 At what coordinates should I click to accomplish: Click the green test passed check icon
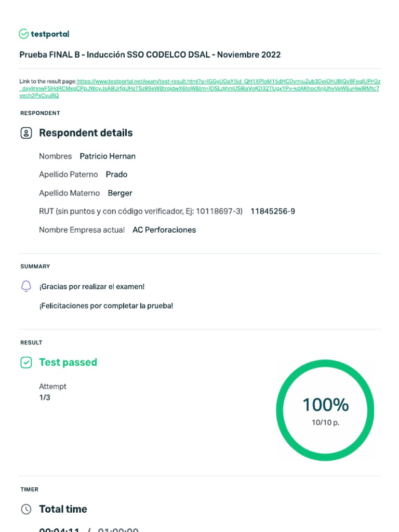26,363
